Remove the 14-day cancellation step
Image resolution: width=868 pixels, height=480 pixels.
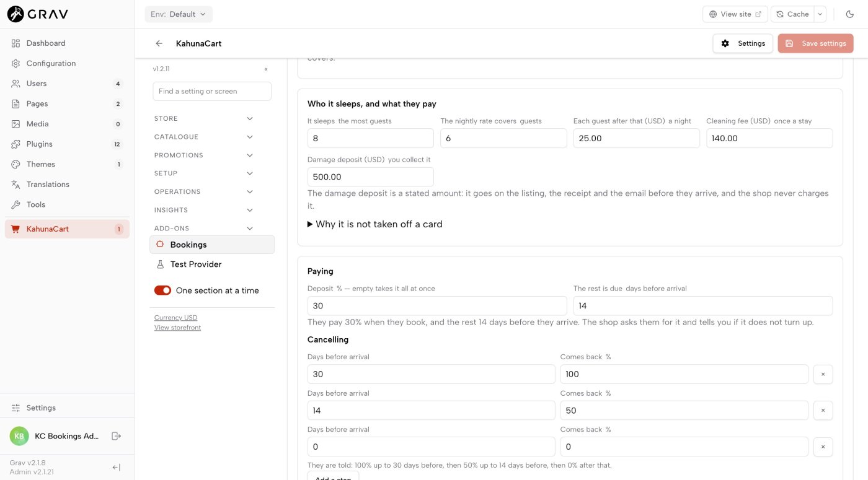[x=823, y=411]
